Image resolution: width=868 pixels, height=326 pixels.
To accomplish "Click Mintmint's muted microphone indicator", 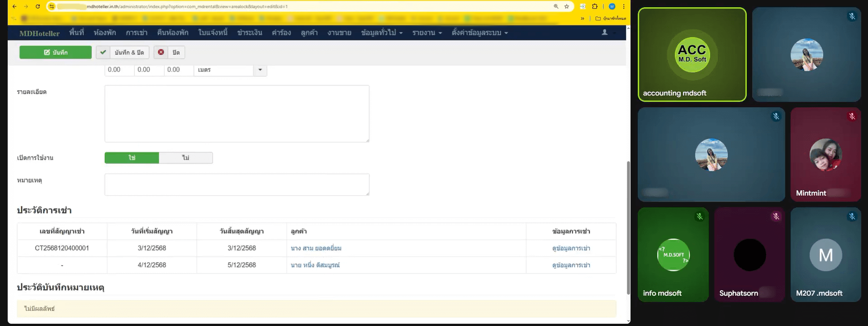I will [852, 116].
